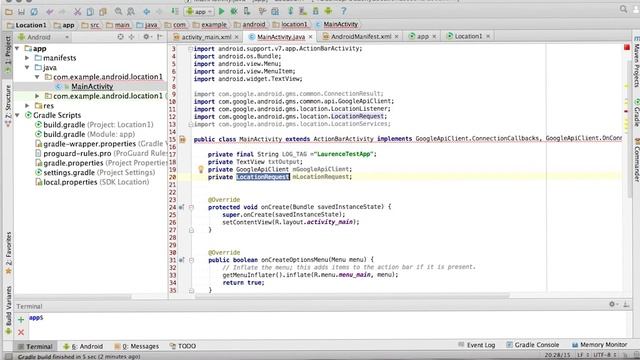Click the Make Project toolbar icon
The image size is (640, 360).
[x=175, y=12]
